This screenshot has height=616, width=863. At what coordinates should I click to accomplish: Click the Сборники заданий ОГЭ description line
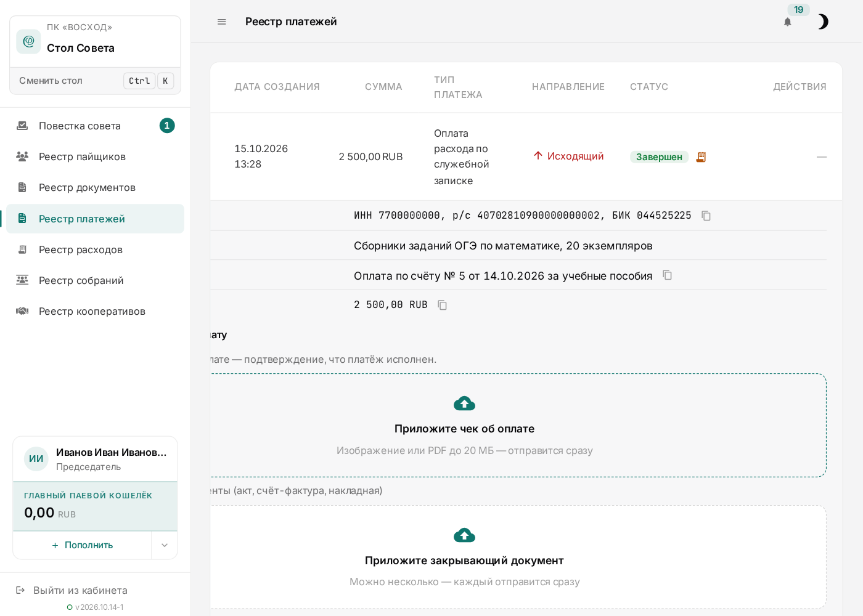pos(503,246)
